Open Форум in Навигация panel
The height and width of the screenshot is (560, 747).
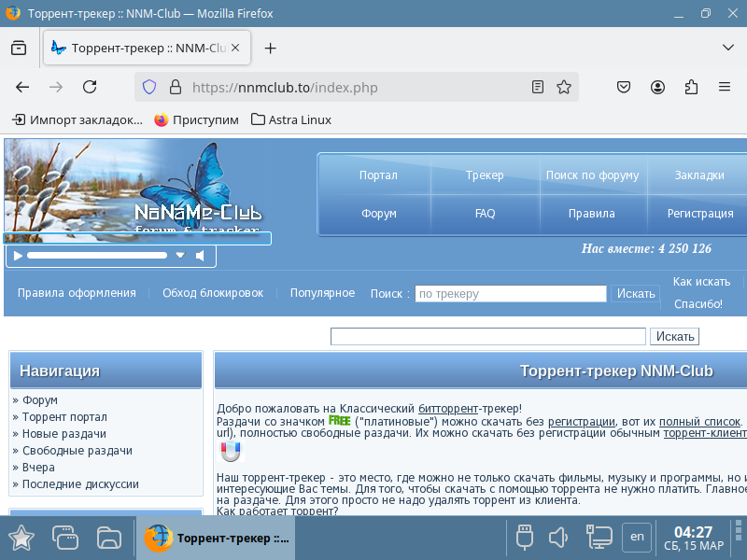tap(40, 400)
